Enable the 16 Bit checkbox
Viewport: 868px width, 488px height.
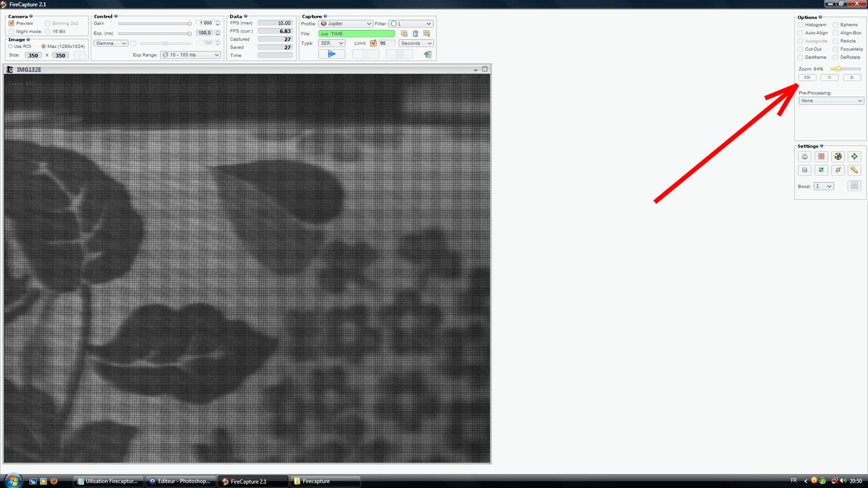[48, 31]
